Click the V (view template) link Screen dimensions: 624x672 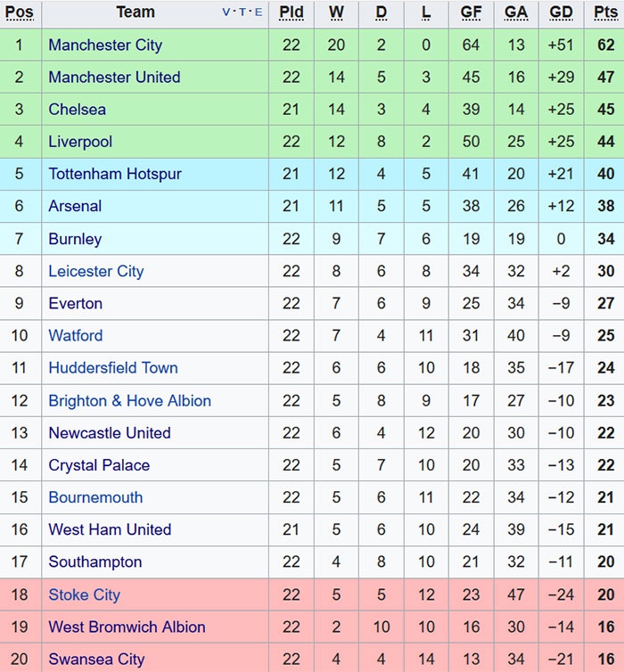point(226,12)
